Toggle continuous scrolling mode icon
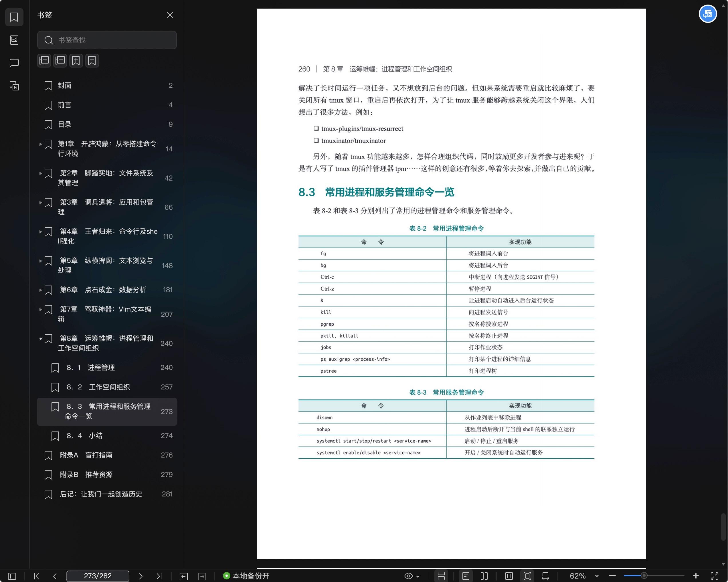Image resolution: width=728 pixels, height=582 pixels. (441, 576)
